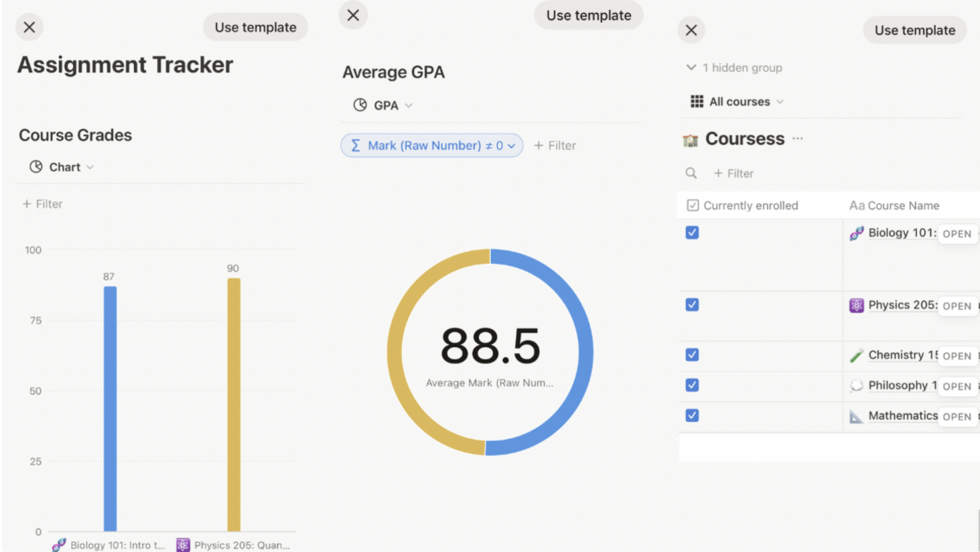Open the Chart view dropdown
Viewport: 980px width, 552px height.
61,167
